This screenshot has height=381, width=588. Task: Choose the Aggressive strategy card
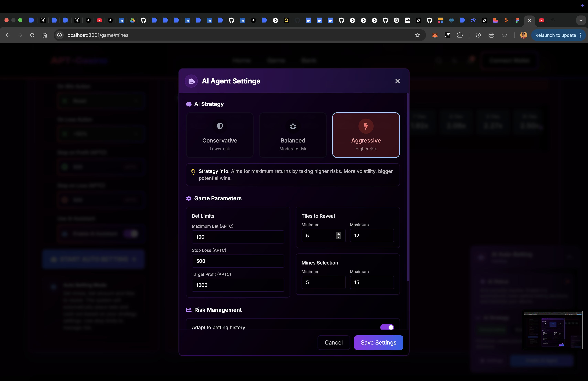(366, 135)
